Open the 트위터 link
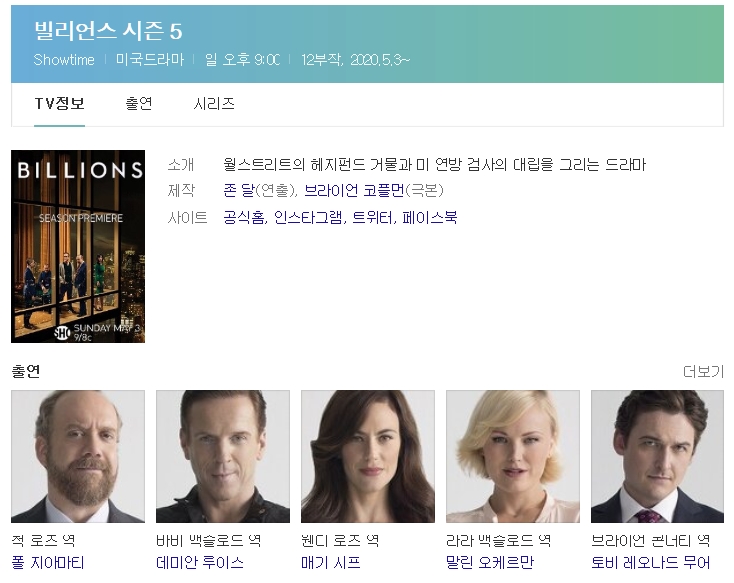734x583 pixels. pyautogui.click(x=372, y=218)
